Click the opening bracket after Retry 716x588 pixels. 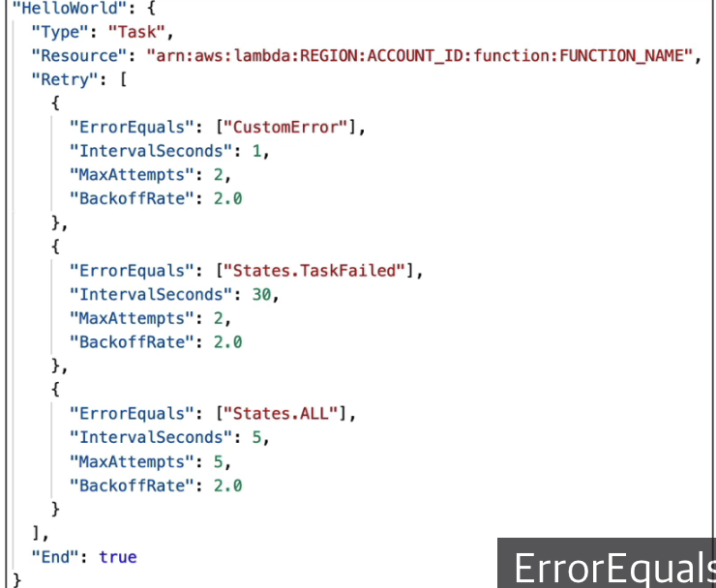(x=123, y=80)
